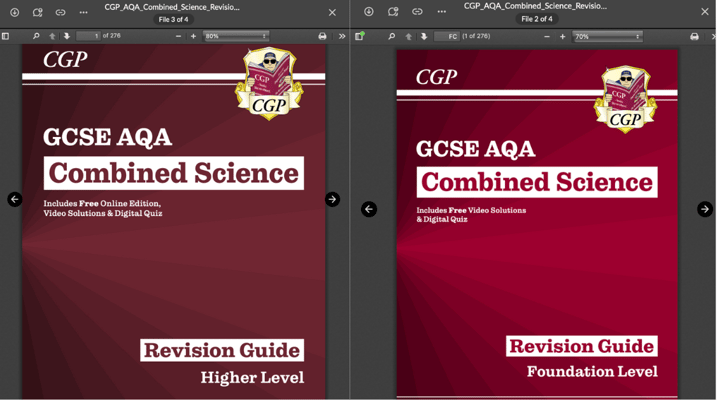Zoom out in the left PDF viewer
The height and width of the screenshot is (400, 717).
click(x=178, y=36)
